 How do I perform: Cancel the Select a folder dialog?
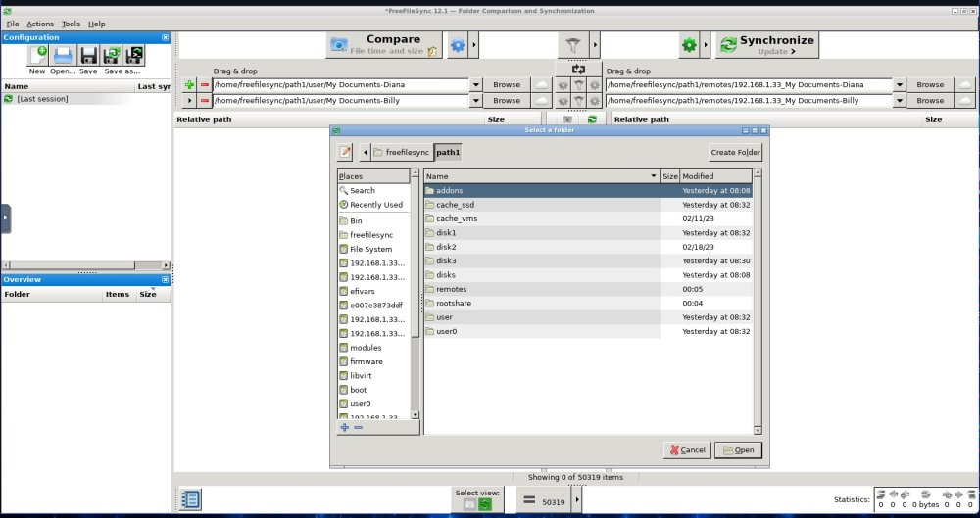point(687,449)
